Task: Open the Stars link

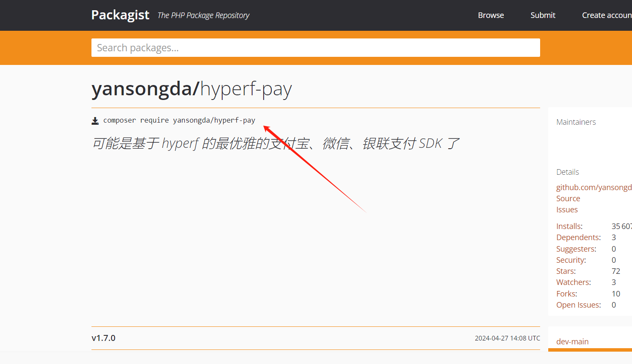Action: pyautogui.click(x=566, y=271)
